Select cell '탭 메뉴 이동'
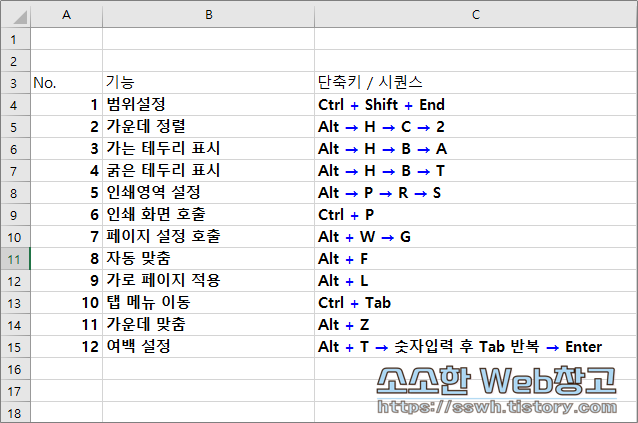The width and height of the screenshot is (638, 423). pyautogui.click(x=208, y=303)
